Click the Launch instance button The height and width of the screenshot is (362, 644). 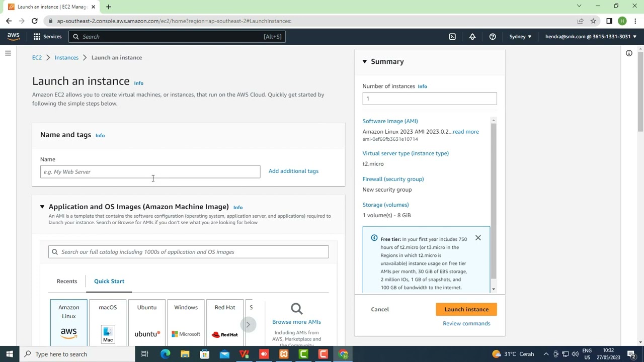point(466,309)
